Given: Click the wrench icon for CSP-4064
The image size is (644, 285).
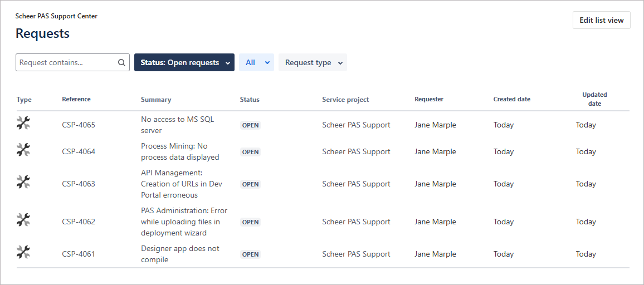Looking at the screenshot, I should click(x=23, y=150).
